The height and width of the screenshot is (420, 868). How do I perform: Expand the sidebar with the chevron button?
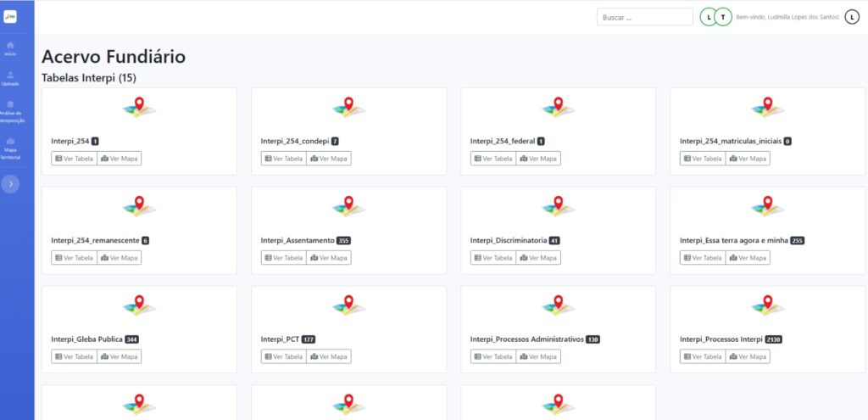[10, 184]
